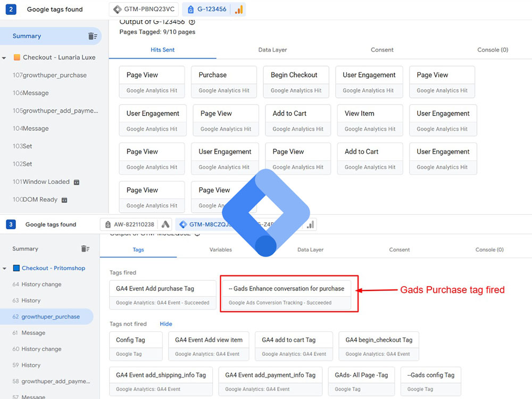The image size is (532, 399).
Task: Open the GA4 Event Add purchase Tag card
Action: pyautogui.click(x=163, y=295)
